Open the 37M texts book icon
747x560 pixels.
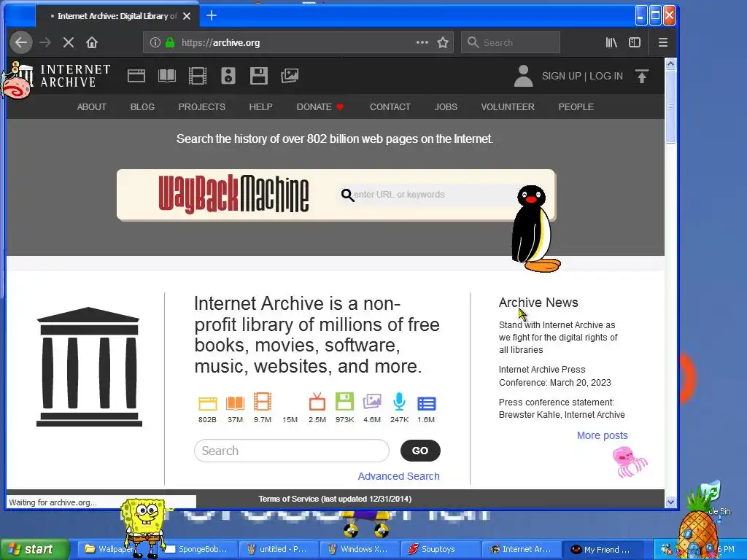point(235,404)
